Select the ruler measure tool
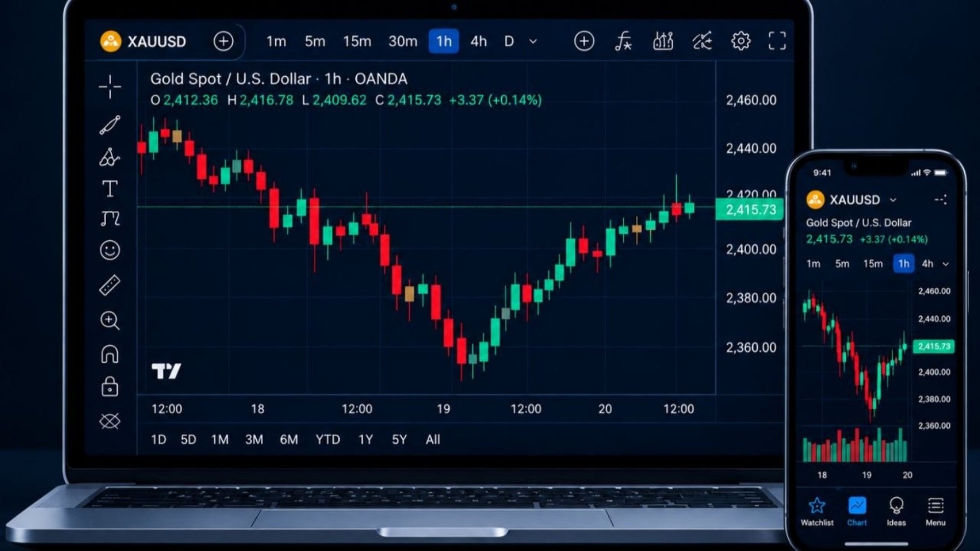Viewport: 980px width, 551px height. [x=110, y=285]
